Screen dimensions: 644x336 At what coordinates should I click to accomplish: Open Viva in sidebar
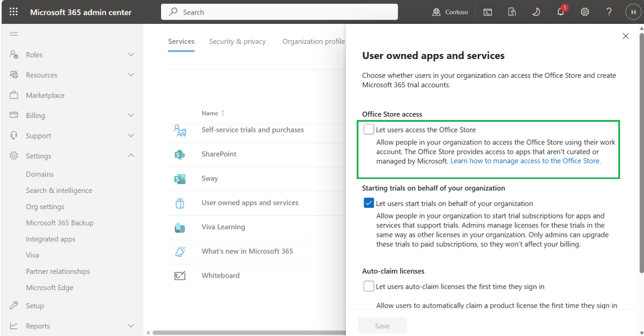click(33, 255)
